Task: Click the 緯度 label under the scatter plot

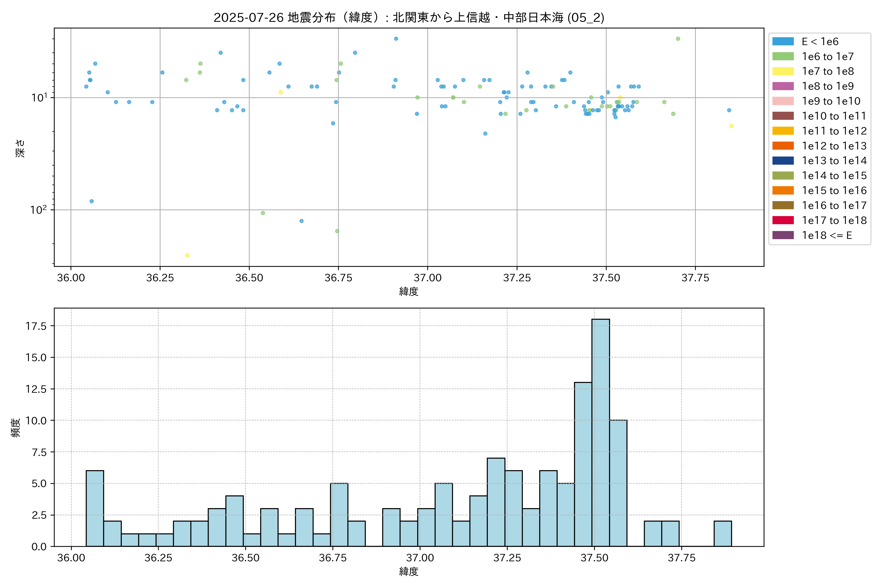Action: pos(408,291)
